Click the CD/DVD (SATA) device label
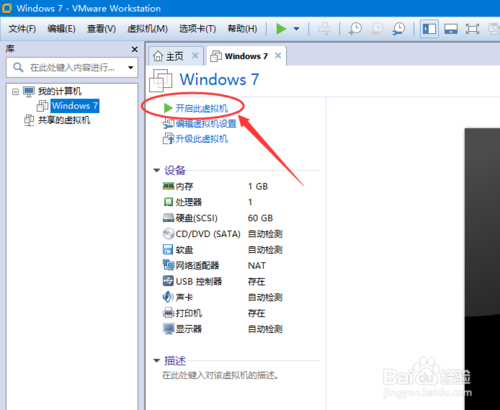The width and height of the screenshot is (500, 410). click(208, 234)
